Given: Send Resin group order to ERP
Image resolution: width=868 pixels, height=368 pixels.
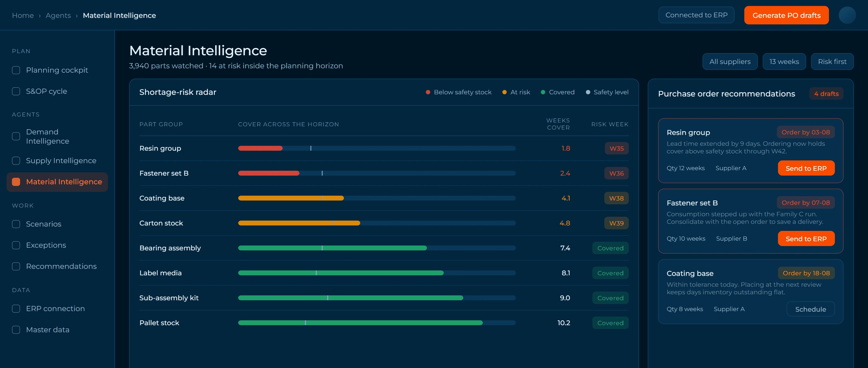Looking at the screenshot, I should pyautogui.click(x=806, y=168).
